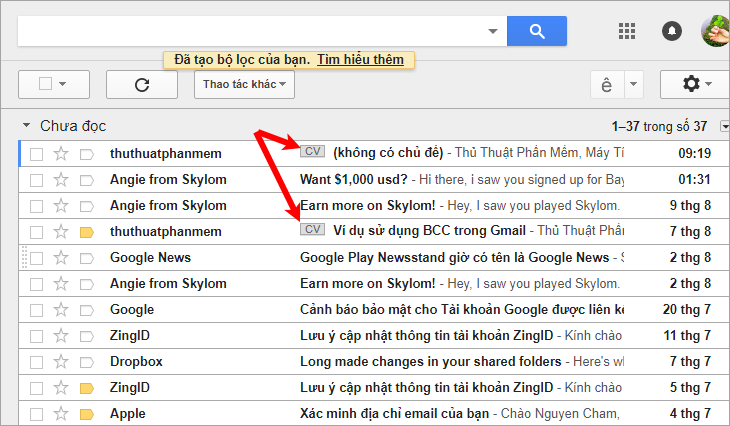The width and height of the screenshot is (730, 426).
Task: Star the ZingID email dated 11 thg 7
Action: coord(61,336)
